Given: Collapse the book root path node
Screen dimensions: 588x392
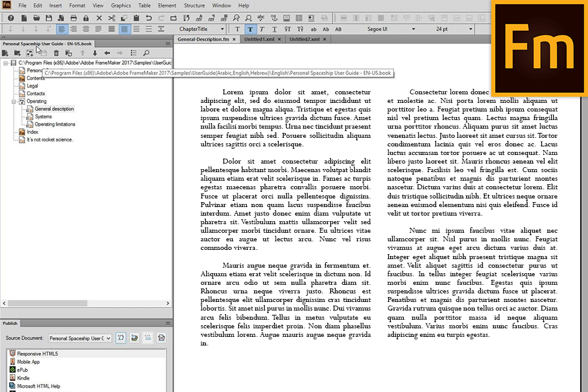Looking at the screenshot, I should tap(6, 63).
